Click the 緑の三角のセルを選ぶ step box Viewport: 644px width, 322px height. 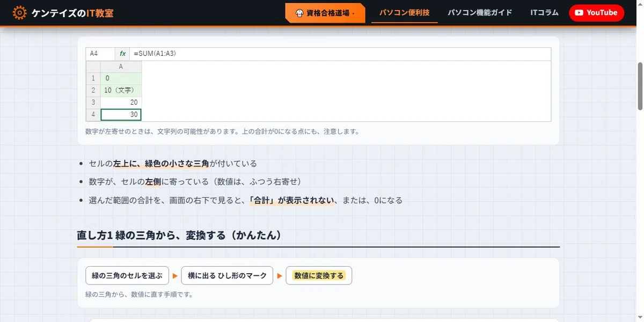tap(127, 276)
